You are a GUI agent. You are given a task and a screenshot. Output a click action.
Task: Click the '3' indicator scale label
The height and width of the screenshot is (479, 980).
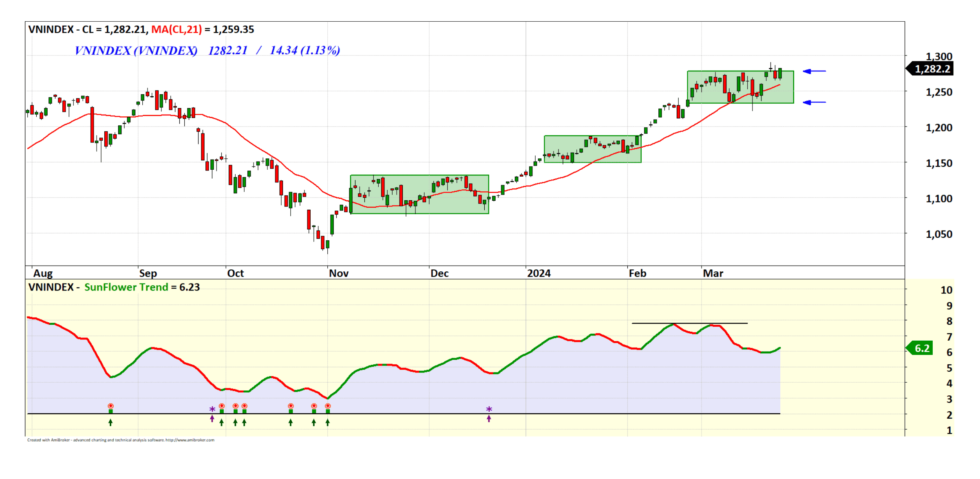949,399
